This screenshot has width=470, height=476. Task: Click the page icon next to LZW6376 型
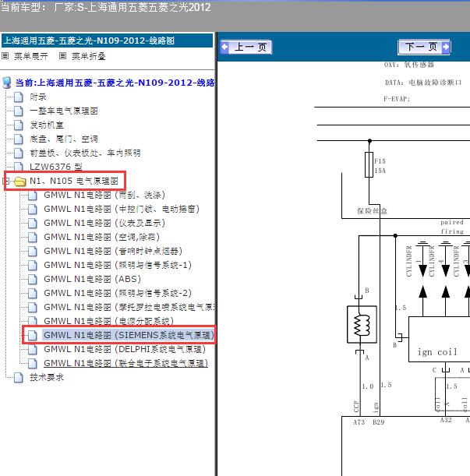19,167
